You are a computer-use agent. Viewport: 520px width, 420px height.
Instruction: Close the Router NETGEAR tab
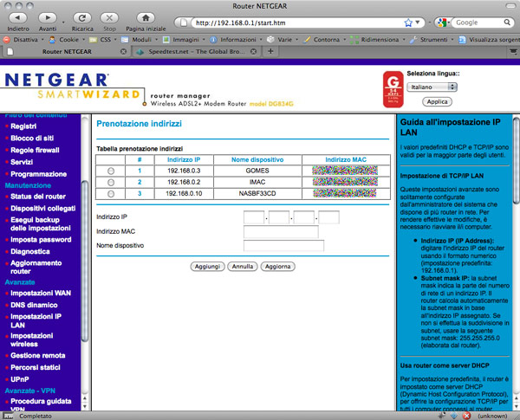click(123, 51)
